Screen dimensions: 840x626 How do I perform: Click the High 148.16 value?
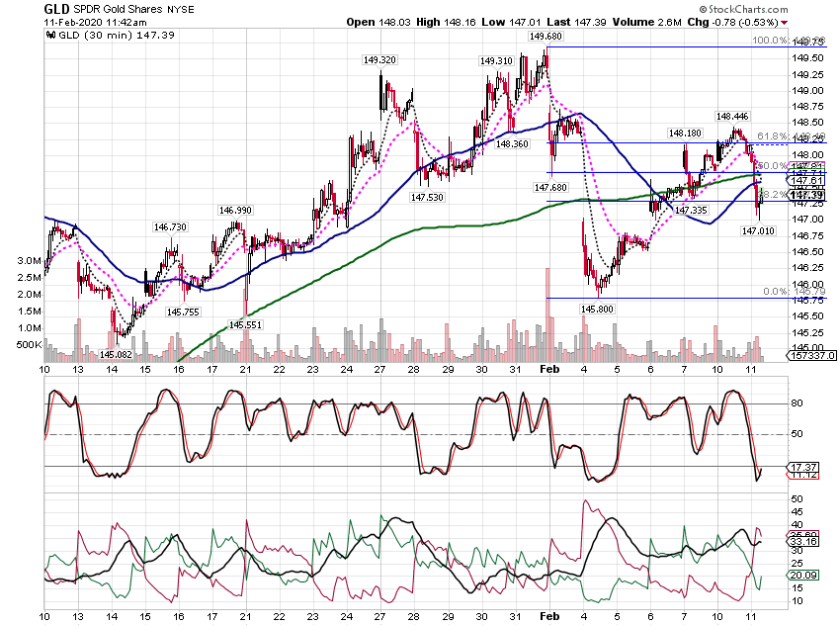pos(446,22)
